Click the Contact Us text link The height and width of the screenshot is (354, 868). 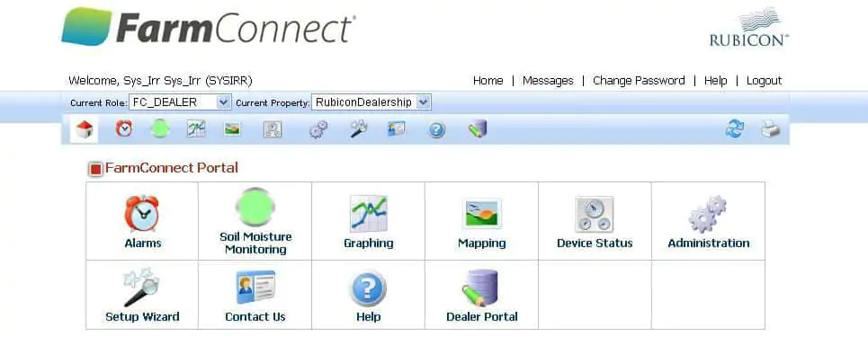click(255, 317)
